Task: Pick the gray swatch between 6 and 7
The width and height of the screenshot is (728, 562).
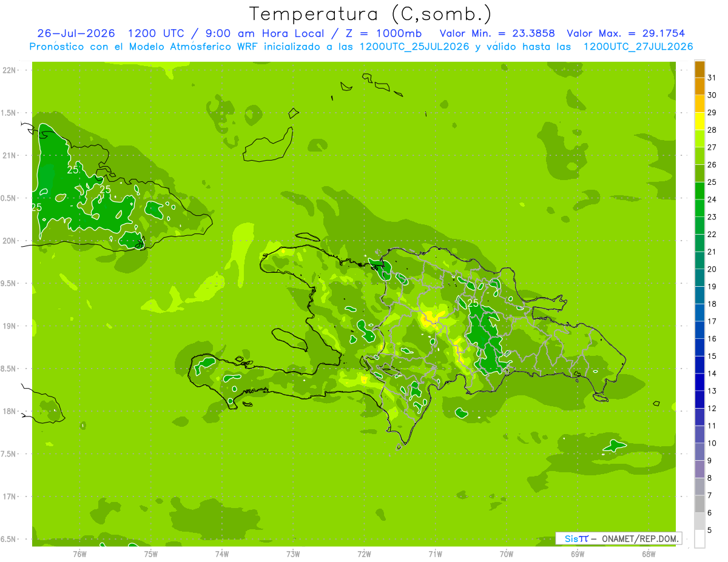Action: 699,504
